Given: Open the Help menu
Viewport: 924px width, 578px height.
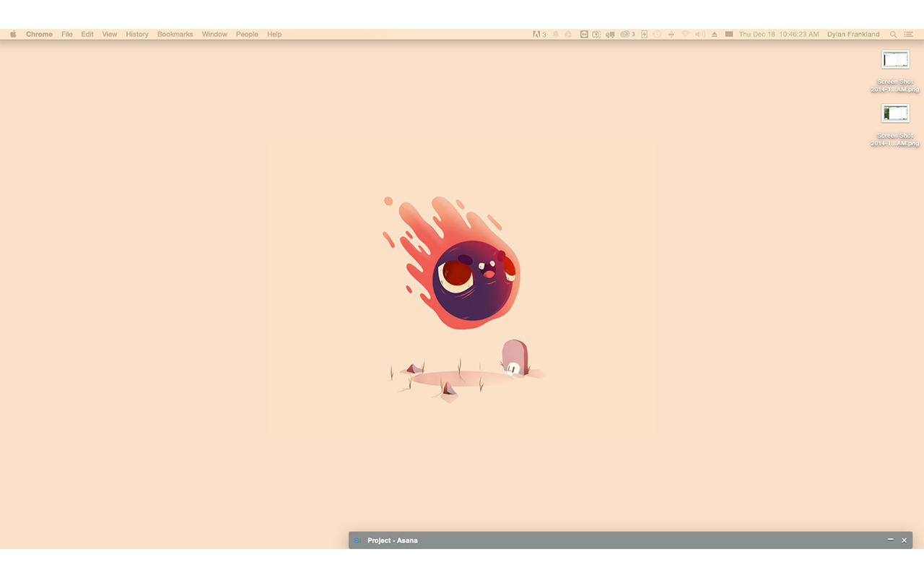Looking at the screenshot, I should click(274, 34).
